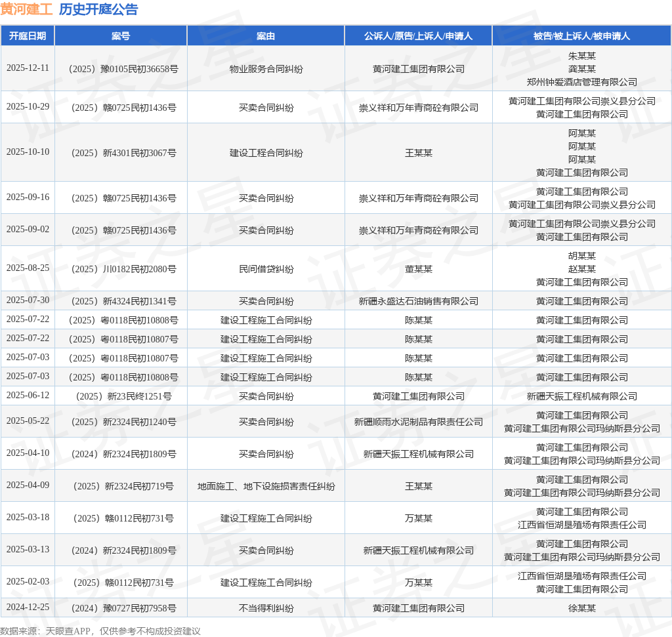Click date cell 2025-06-12

[28, 396]
